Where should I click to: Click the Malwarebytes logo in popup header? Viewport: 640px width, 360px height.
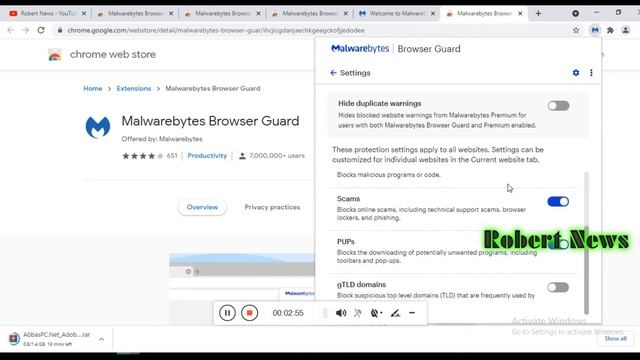[x=360, y=49]
